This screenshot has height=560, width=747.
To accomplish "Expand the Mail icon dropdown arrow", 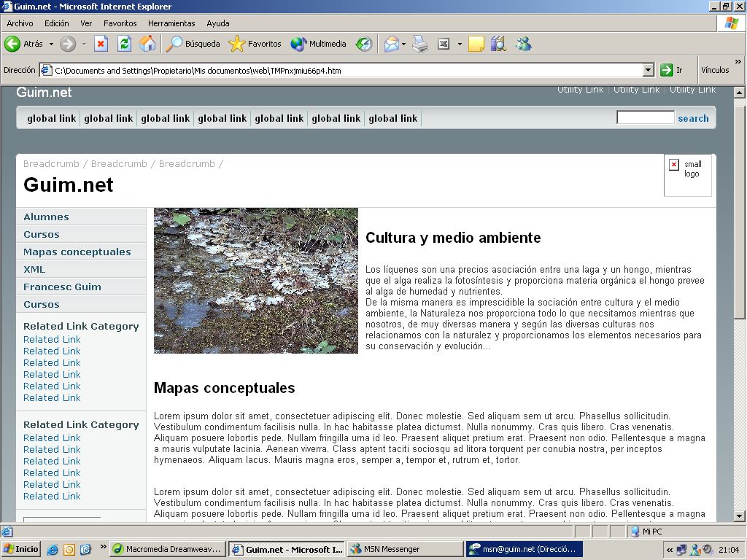I will 403,44.
